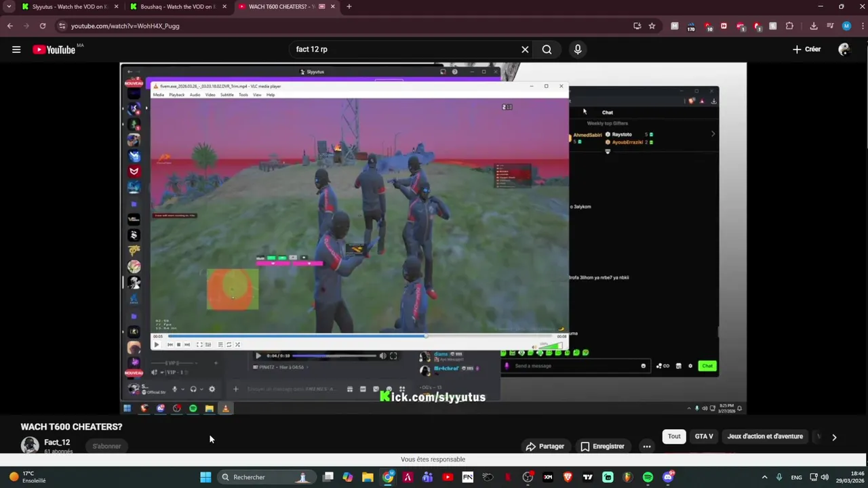Open the Windows Start menu

pos(205,477)
